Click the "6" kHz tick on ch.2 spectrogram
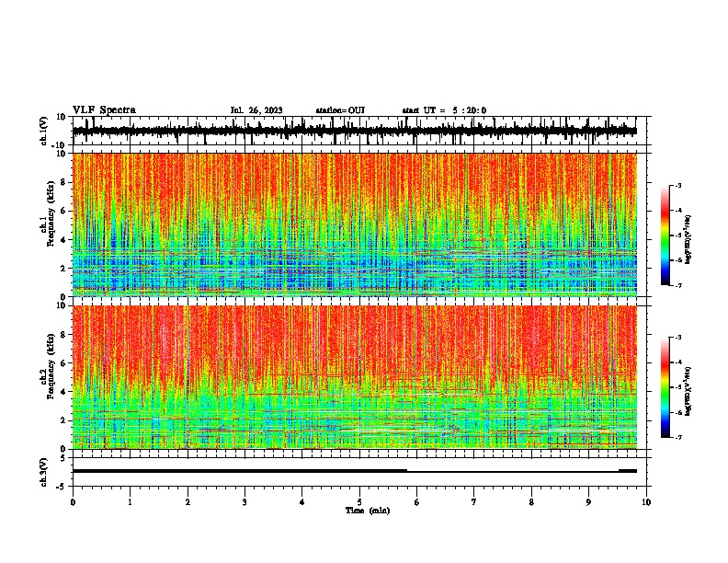Image resolution: width=728 pixels, height=563 pixels. tap(63, 363)
